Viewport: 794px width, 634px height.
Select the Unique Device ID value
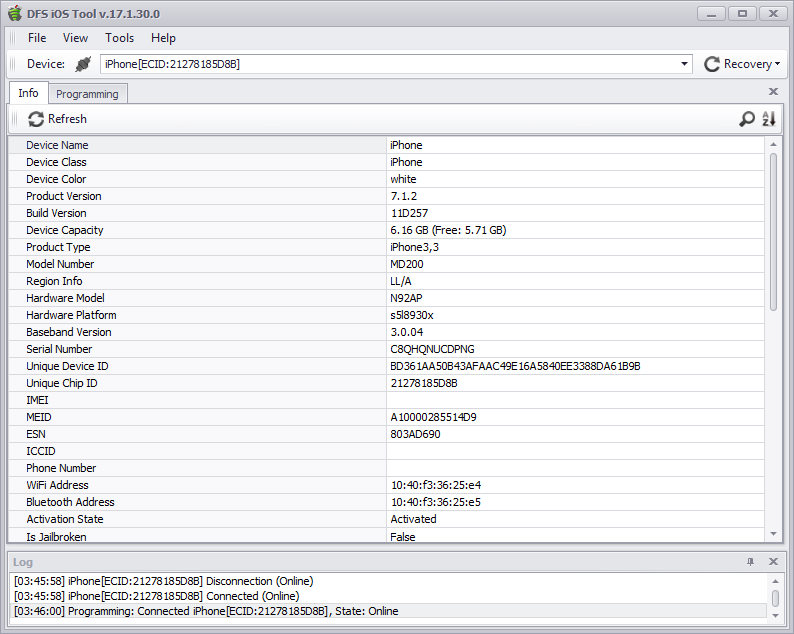click(515, 366)
